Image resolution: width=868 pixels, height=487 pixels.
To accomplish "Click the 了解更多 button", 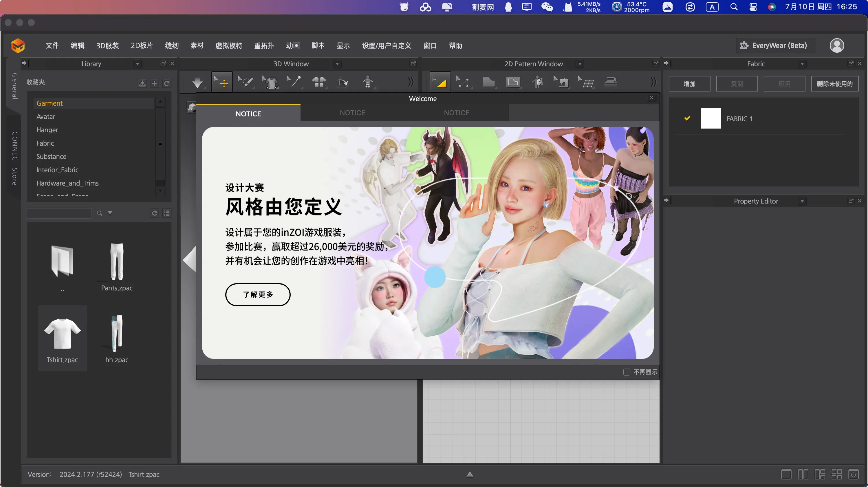I will (257, 294).
